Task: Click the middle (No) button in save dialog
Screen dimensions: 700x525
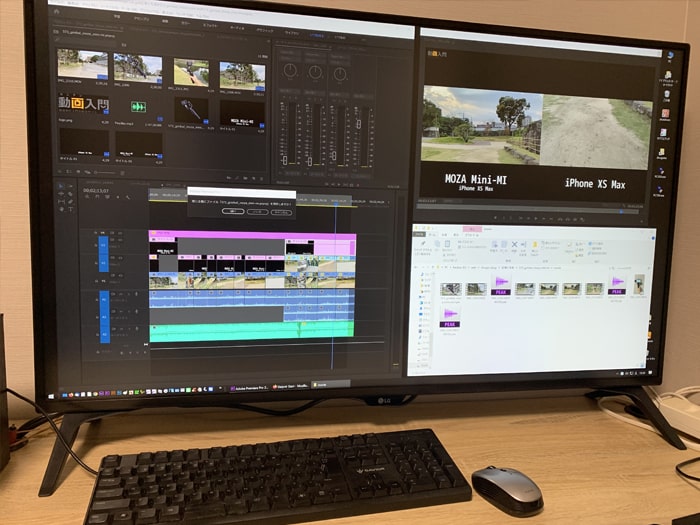Action: (x=257, y=212)
